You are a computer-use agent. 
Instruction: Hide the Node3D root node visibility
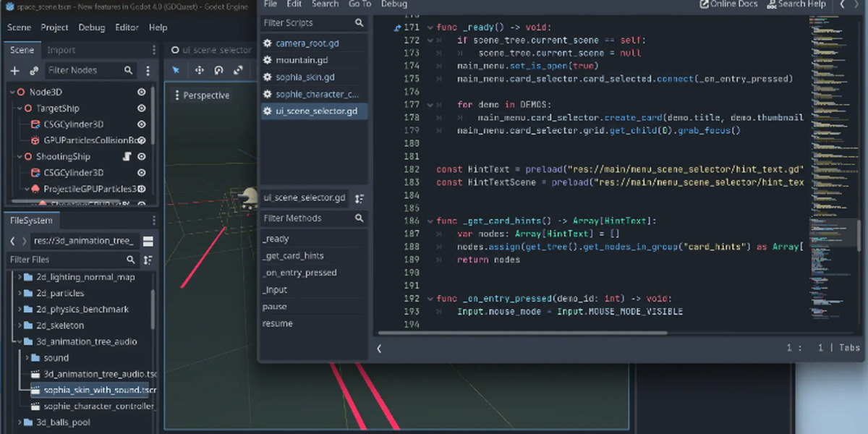coord(142,93)
